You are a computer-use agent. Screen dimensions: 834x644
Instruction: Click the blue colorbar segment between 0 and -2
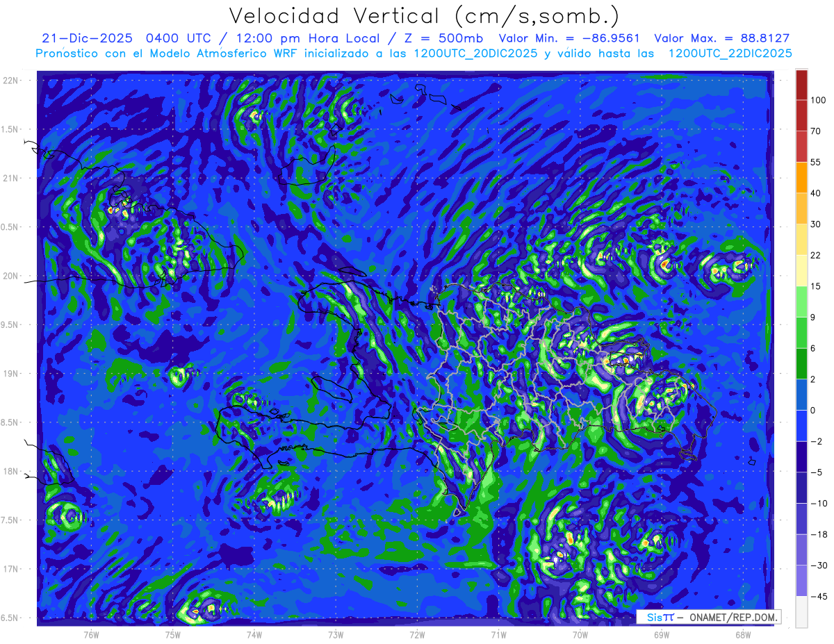click(801, 426)
